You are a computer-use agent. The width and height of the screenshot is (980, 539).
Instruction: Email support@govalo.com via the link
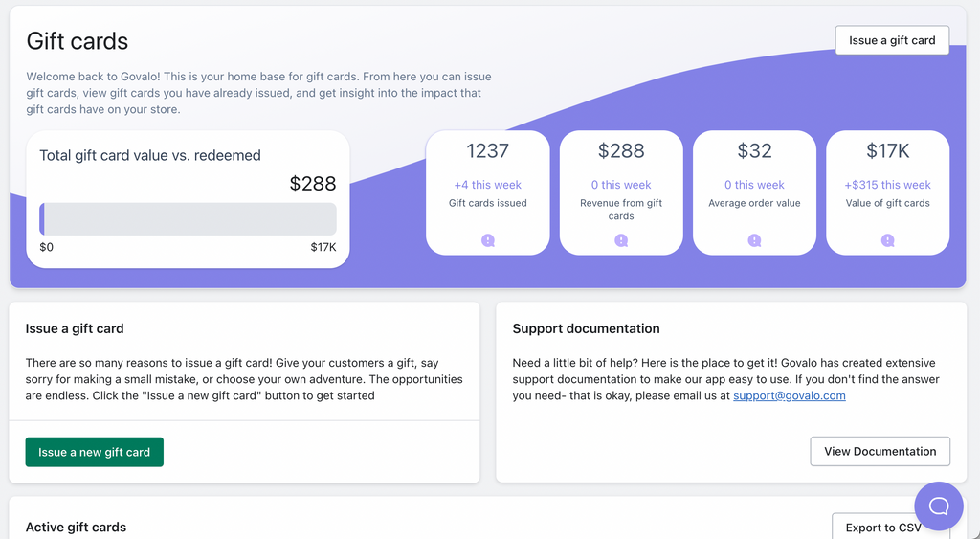pos(790,395)
